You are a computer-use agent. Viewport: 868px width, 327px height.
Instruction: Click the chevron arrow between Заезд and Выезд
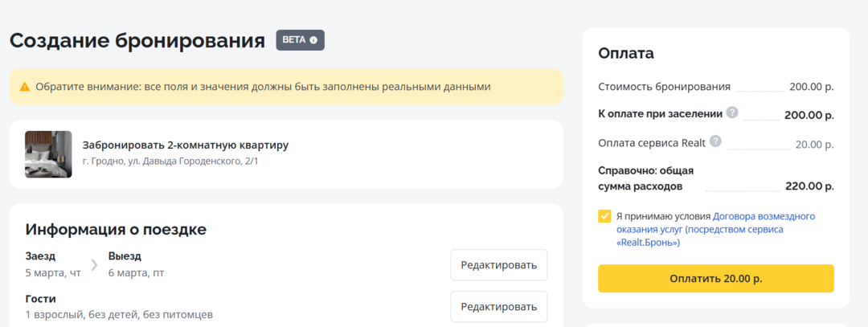(94, 264)
